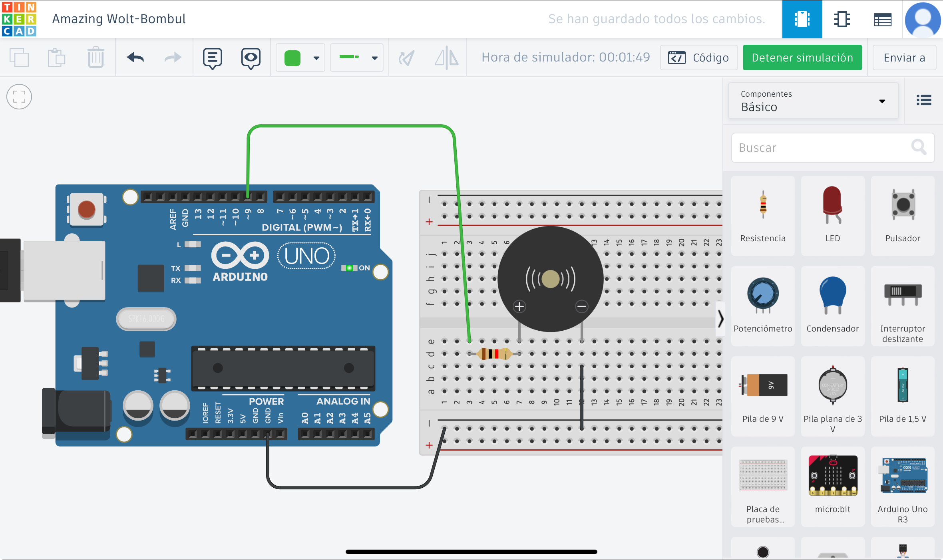Open the wire color dropdown
Image resolution: width=943 pixels, height=560 pixels.
pyautogui.click(x=316, y=58)
